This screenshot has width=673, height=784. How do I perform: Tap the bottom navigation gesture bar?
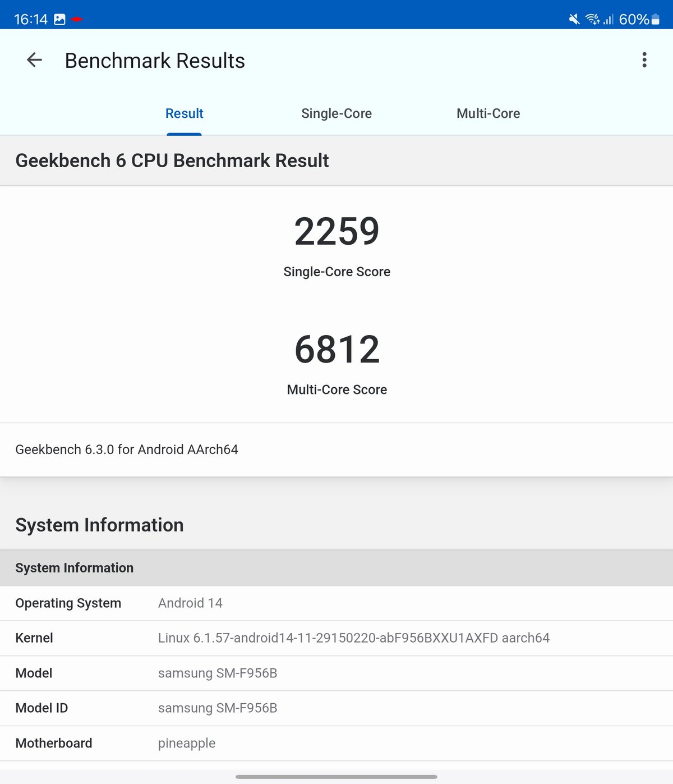336,777
